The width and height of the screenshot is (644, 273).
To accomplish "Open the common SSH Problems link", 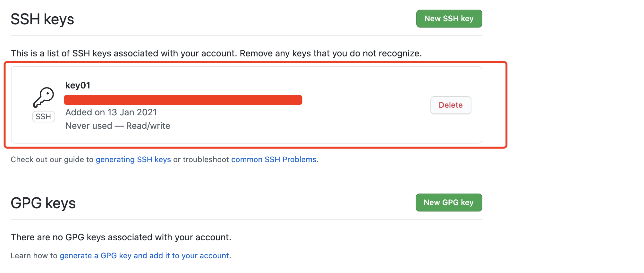I will point(274,160).
